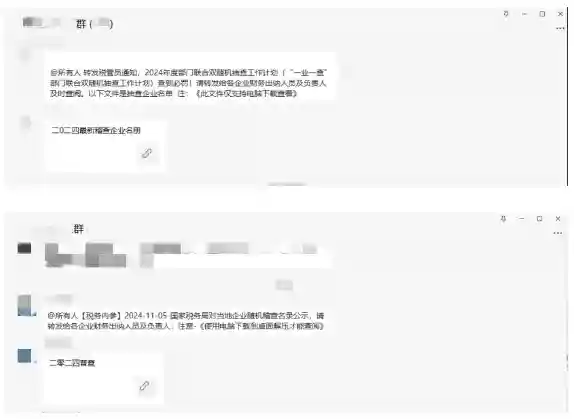Click the paperclip icon on 二零二四稽查 file
Viewport: 574px width, 419px height.
click(144, 386)
